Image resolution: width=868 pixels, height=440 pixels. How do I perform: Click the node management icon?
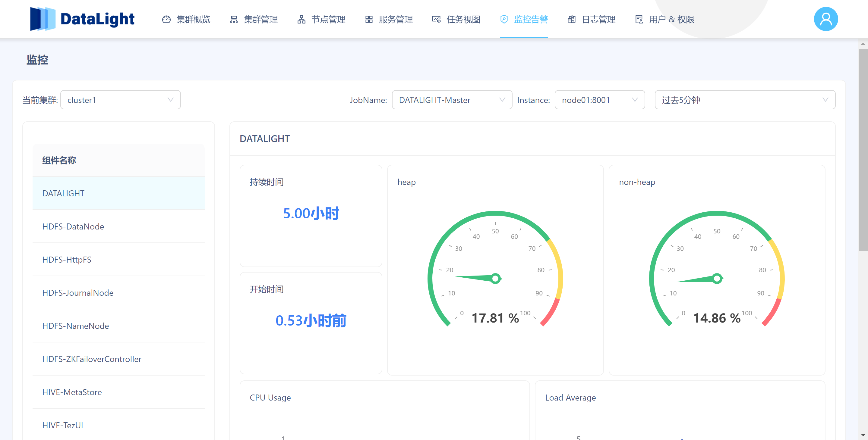[301, 20]
